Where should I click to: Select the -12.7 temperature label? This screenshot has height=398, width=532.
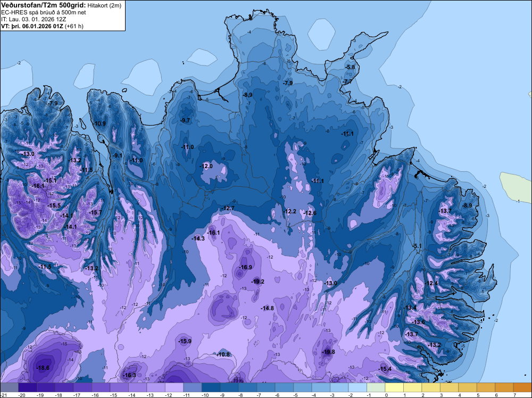(x=228, y=208)
